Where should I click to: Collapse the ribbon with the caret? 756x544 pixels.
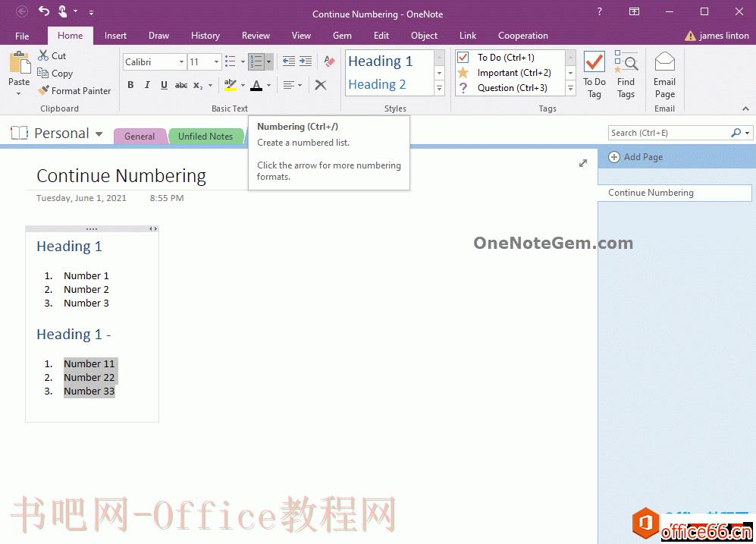pyautogui.click(x=745, y=108)
